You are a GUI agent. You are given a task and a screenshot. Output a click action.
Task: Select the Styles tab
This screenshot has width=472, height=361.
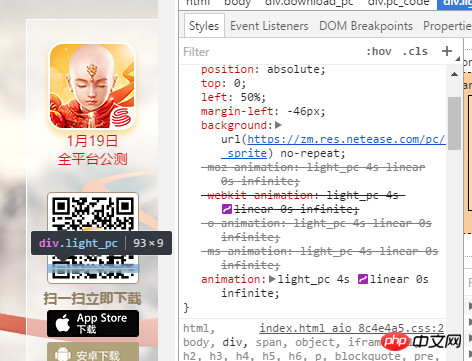(204, 26)
